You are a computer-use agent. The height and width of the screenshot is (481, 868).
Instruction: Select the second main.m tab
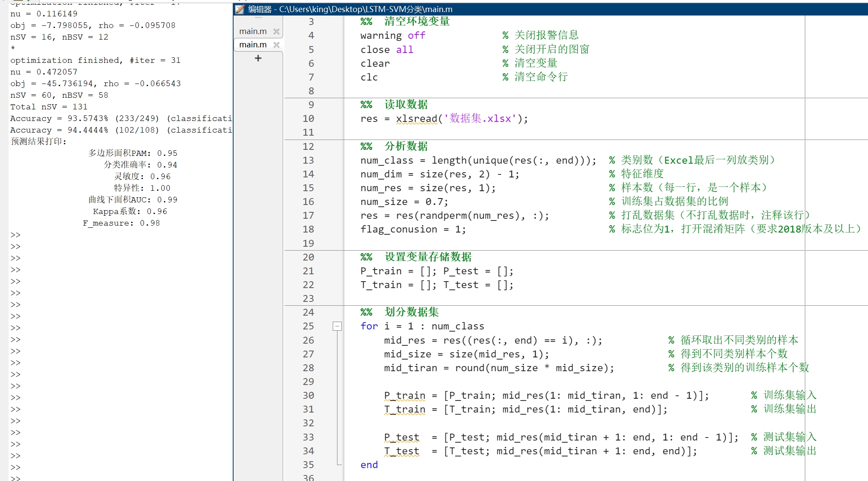253,45
